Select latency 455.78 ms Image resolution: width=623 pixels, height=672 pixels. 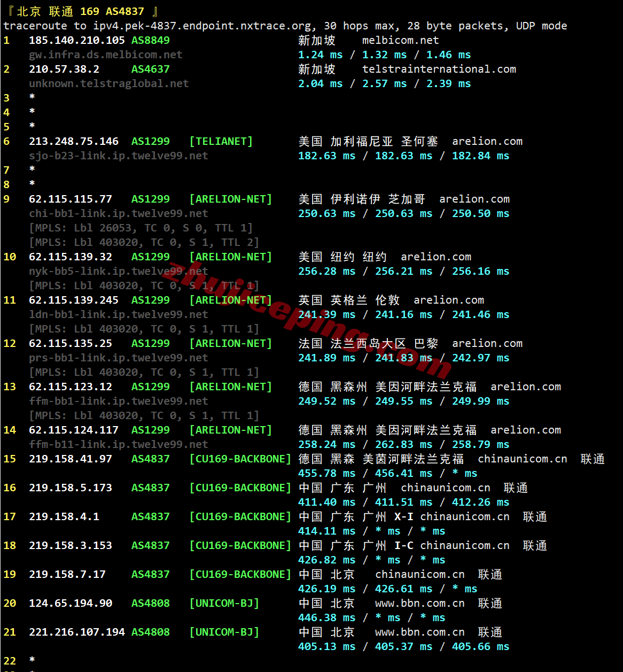(327, 473)
